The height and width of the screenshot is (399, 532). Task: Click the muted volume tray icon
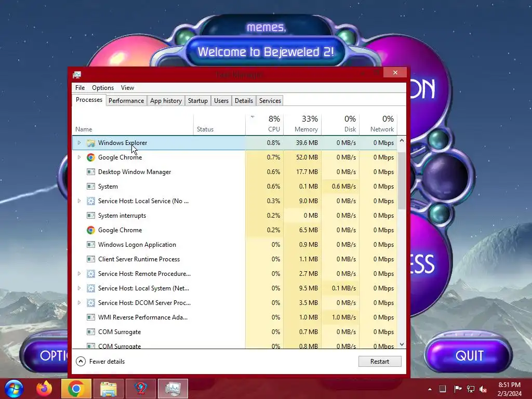coord(483,389)
